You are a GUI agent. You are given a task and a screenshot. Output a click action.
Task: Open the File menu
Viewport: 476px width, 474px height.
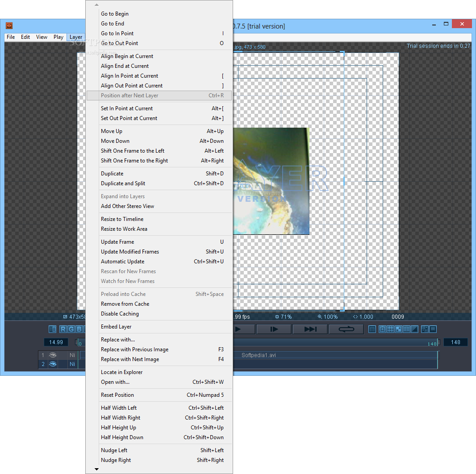pos(11,37)
